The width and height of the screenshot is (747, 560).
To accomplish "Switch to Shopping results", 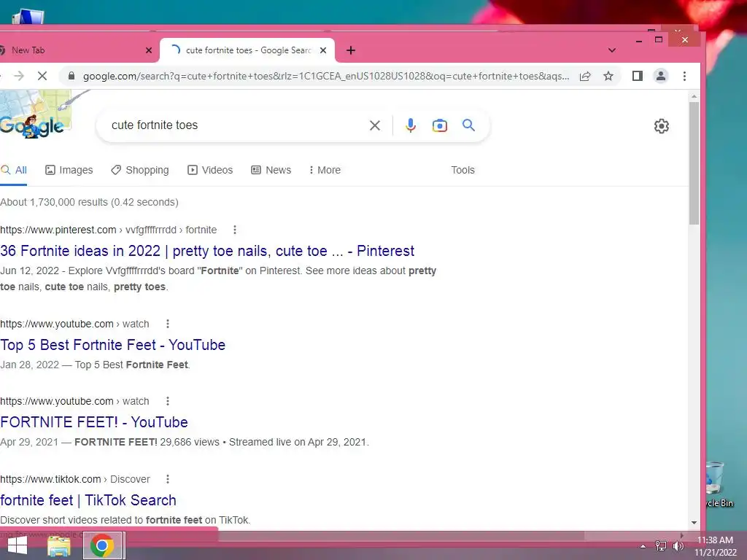I will click(140, 170).
